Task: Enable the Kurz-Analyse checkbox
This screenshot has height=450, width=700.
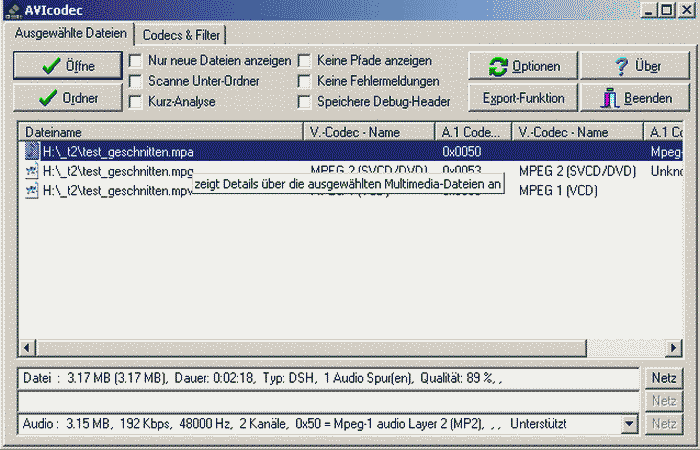Action: pos(135,101)
